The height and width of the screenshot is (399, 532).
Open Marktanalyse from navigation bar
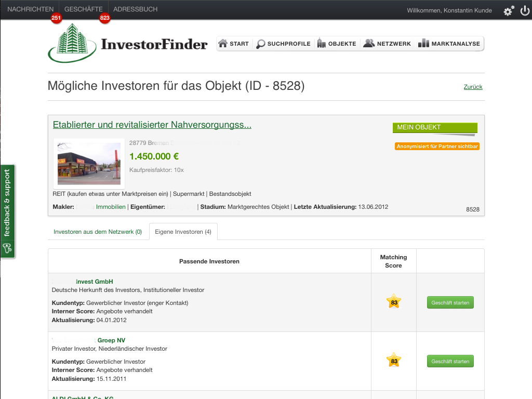tap(449, 44)
